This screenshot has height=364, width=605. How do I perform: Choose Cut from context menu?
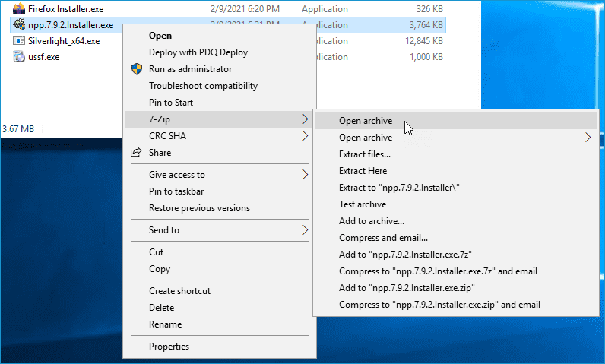(x=157, y=252)
